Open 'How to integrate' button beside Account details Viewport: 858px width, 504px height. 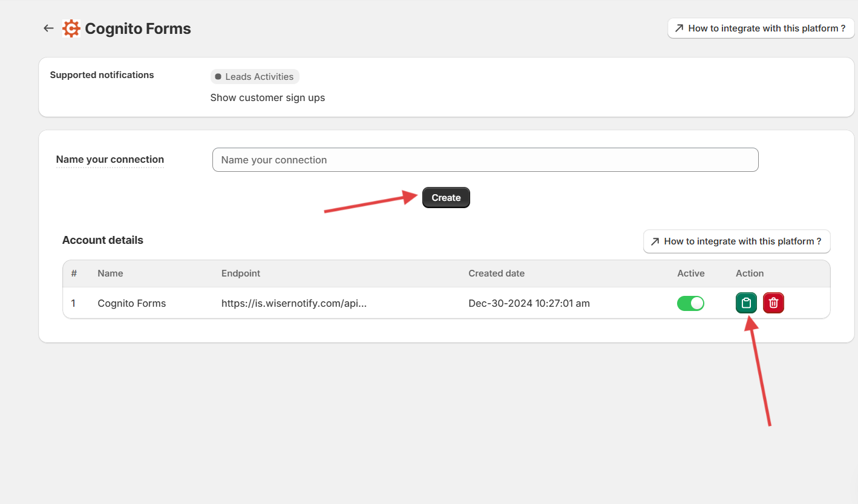click(736, 241)
